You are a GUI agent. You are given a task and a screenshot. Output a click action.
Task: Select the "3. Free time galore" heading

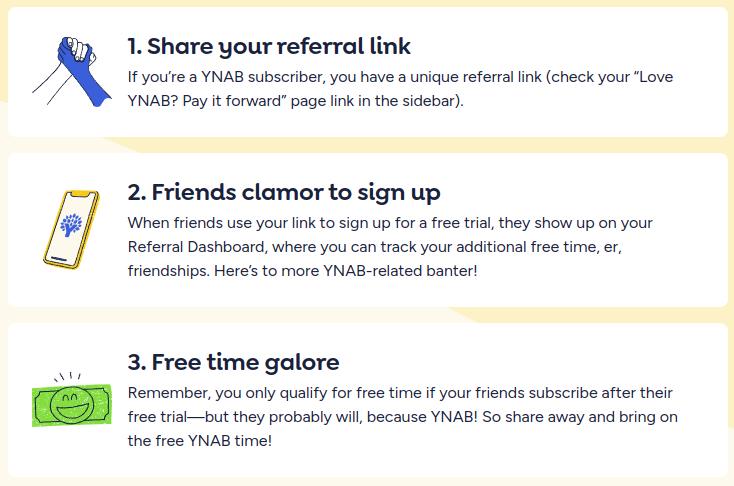pyautogui.click(x=233, y=361)
